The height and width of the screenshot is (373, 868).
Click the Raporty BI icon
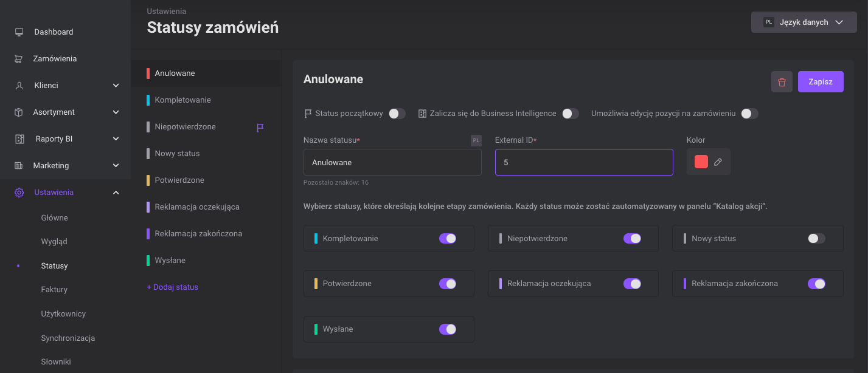(19, 139)
